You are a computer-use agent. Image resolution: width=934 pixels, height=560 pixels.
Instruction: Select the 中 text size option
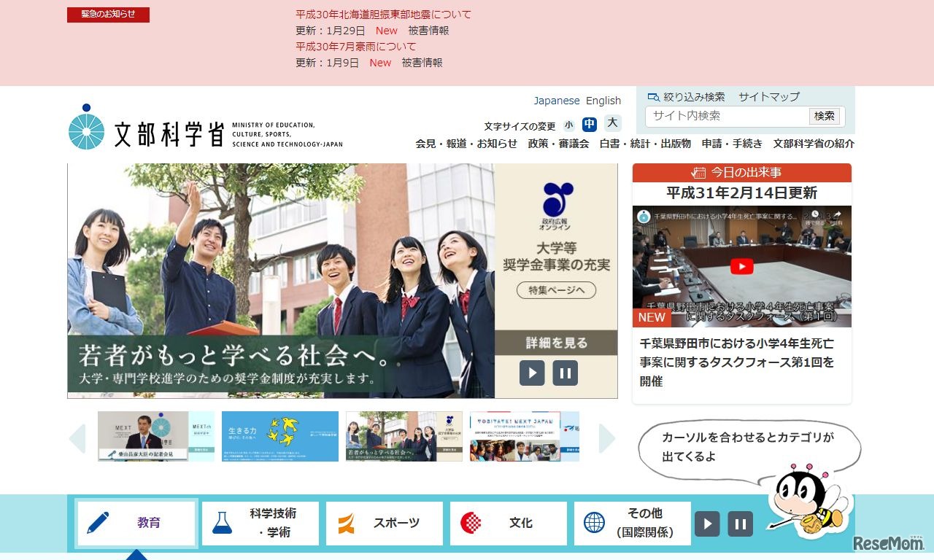[590, 125]
